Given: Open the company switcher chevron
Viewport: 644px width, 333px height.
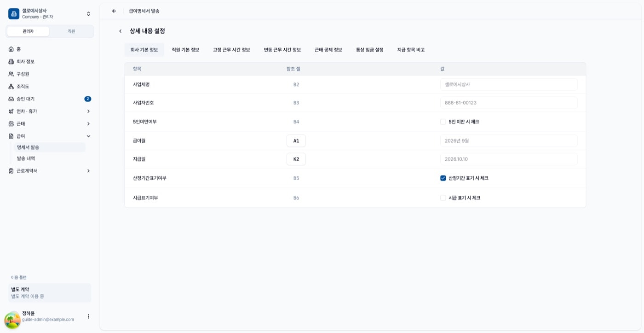Looking at the screenshot, I should click(88, 14).
